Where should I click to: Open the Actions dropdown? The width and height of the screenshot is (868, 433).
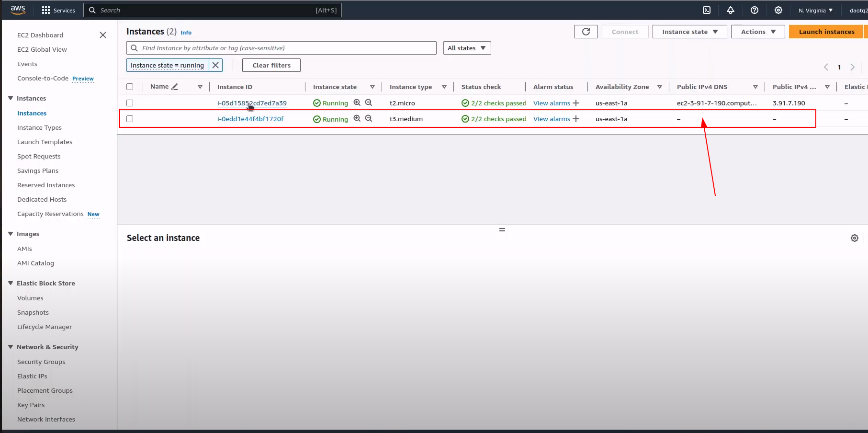(758, 32)
